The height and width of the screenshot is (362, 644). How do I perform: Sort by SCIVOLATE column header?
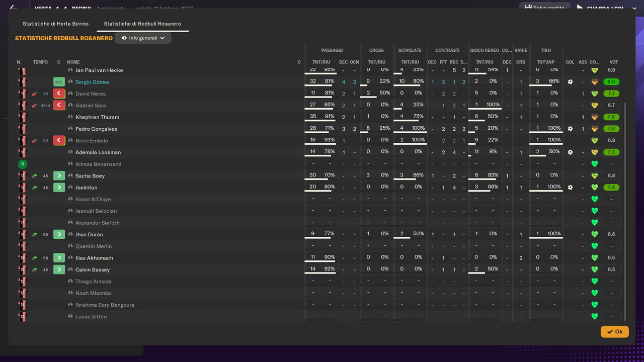410,50
